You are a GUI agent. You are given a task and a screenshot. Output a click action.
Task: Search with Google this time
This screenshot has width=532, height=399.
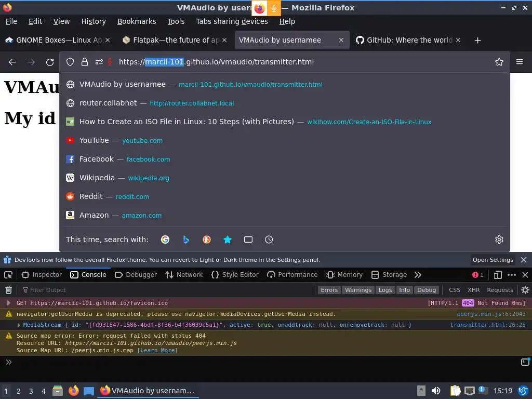pos(165,240)
